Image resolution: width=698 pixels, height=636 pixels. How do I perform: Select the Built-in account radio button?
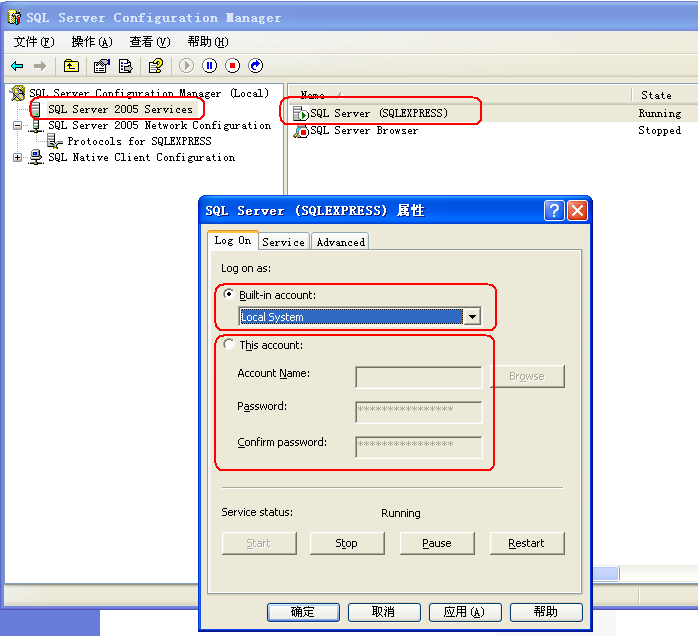click(230, 295)
